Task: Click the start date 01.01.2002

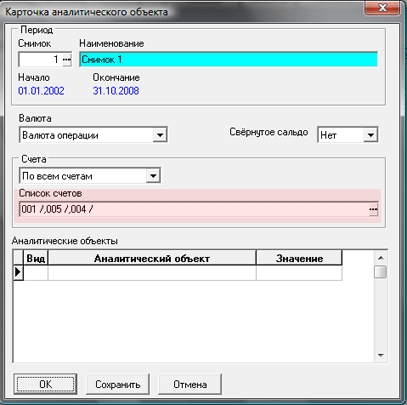Action: coord(41,91)
